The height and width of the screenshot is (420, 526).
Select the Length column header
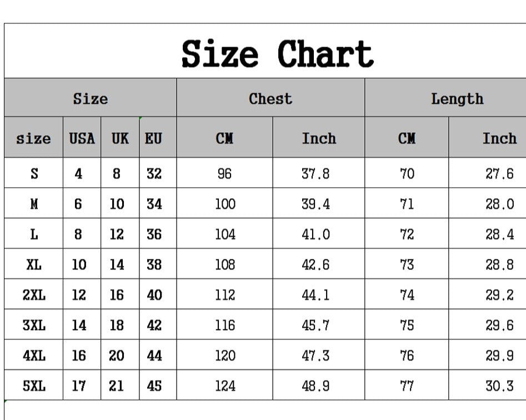457,98
